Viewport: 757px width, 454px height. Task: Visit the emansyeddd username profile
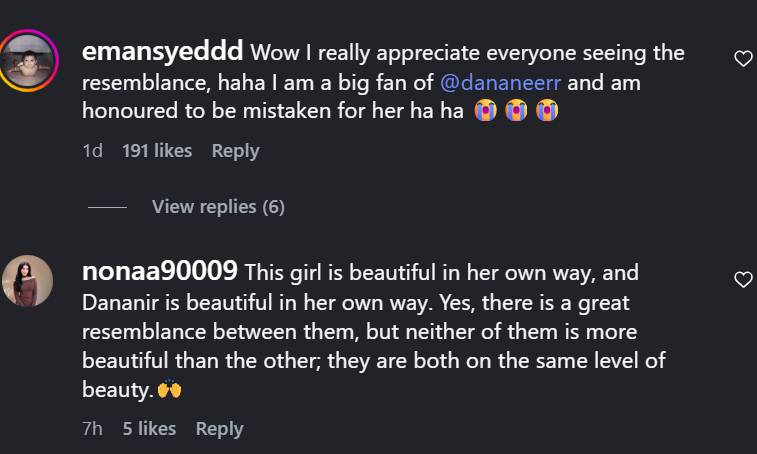click(162, 51)
